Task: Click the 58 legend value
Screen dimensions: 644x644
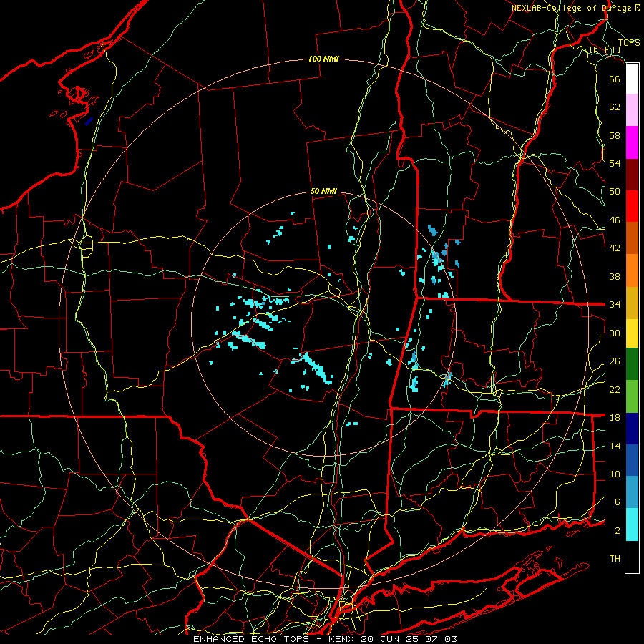Action: (x=615, y=135)
